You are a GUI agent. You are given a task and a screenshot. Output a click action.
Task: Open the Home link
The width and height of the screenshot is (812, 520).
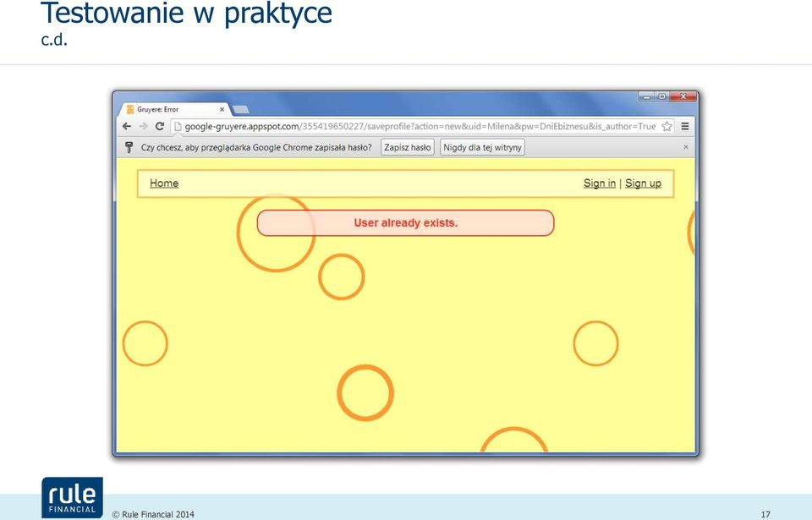coord(164,183)
